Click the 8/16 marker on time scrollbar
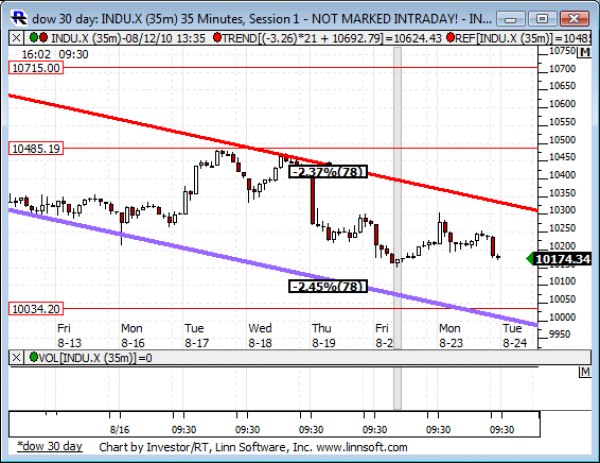 (x=119, y=429)
